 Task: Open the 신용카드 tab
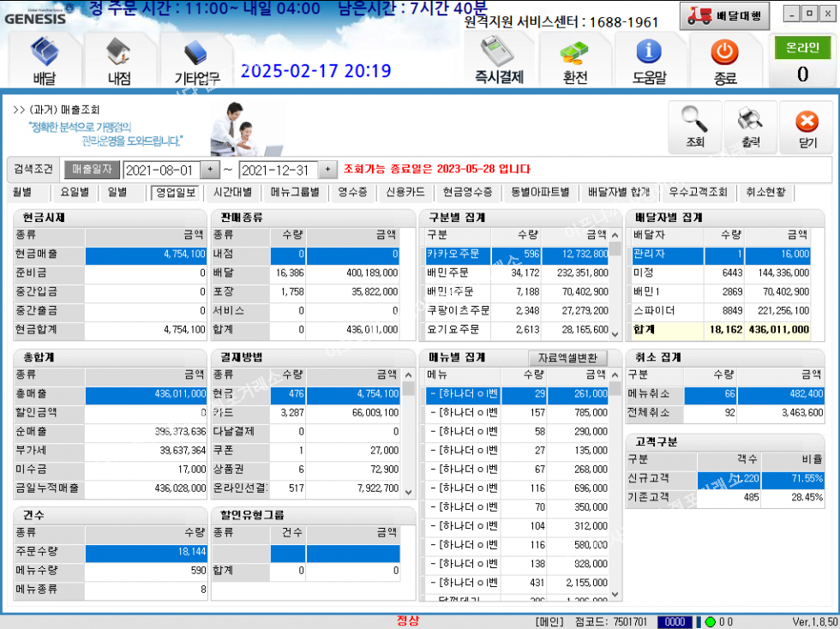[x=405, y=193]
